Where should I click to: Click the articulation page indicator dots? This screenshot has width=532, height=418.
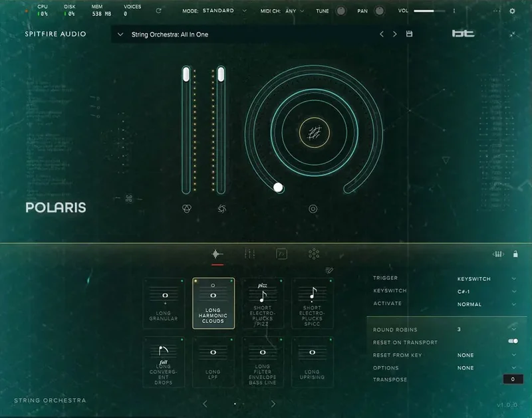239,404
